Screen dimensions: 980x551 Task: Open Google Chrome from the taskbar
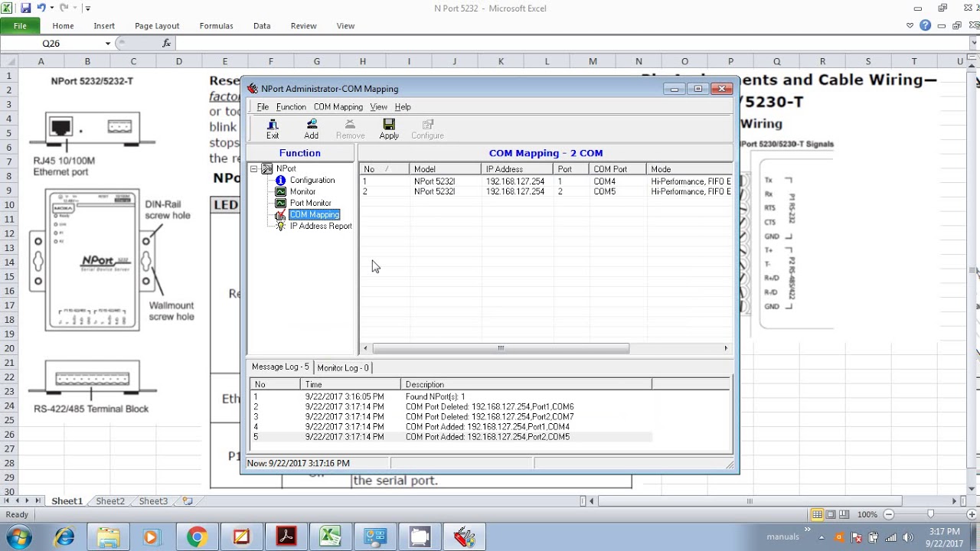[197, 537]
